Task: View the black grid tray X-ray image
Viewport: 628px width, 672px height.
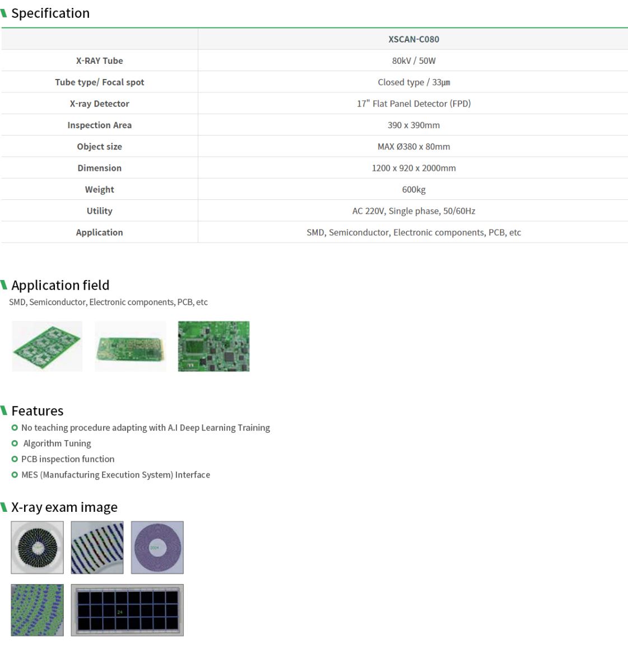Action: (x=127, y=610)
